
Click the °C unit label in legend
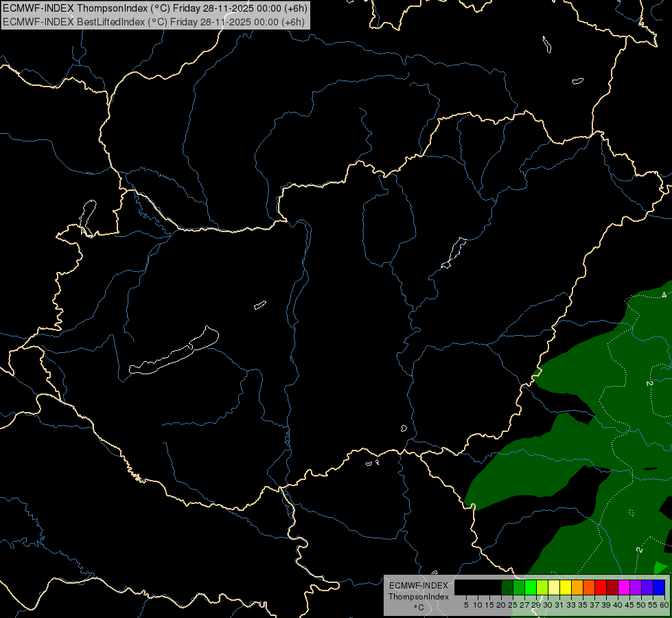point(419,608)
